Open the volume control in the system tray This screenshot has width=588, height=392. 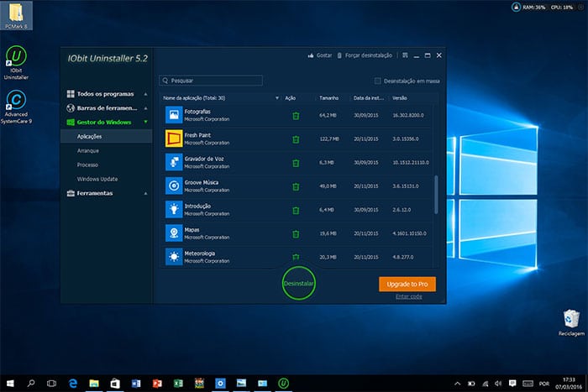(498, 384)
